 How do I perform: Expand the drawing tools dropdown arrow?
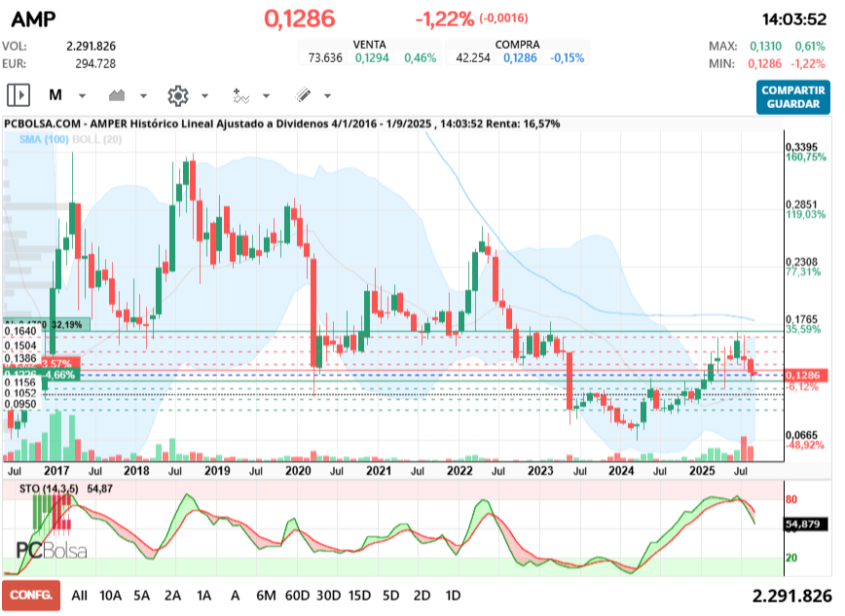328,96
